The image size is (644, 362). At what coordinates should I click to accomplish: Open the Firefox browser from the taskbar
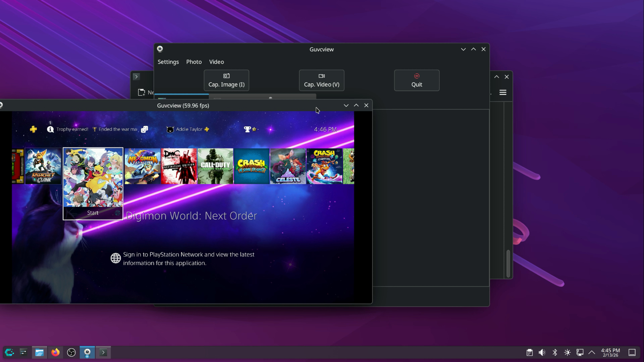[x=55, y=352]
